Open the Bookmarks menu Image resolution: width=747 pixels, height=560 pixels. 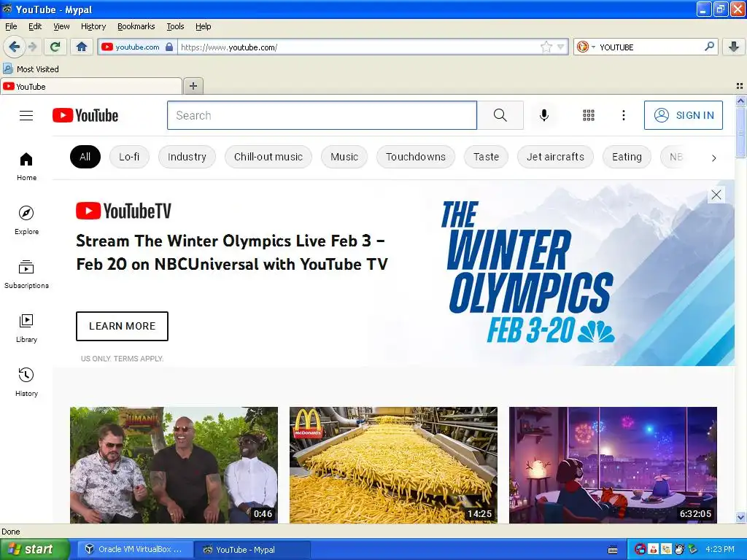[x=136, y=26]
